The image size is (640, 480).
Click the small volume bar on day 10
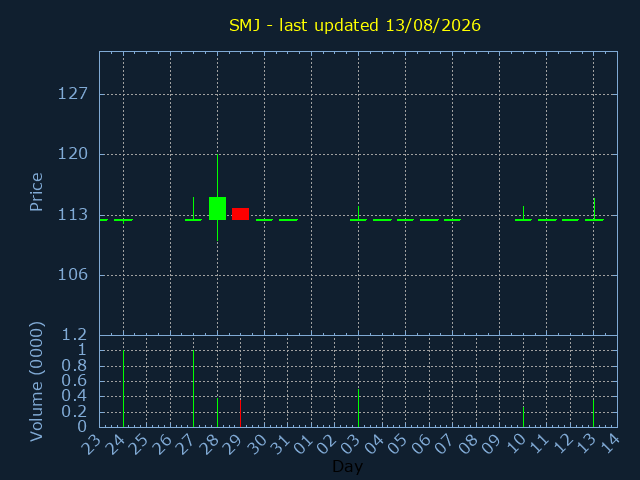(x=523, y=416)
